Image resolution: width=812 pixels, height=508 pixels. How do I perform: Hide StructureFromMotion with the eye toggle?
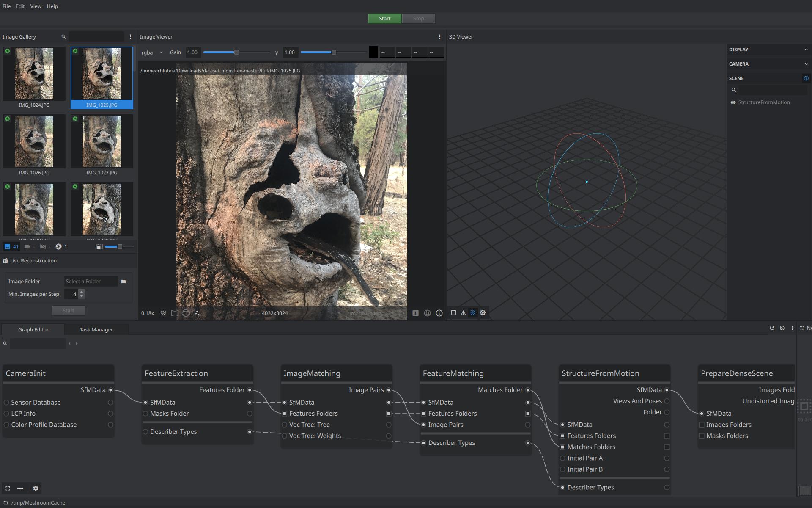coord(733,102)
